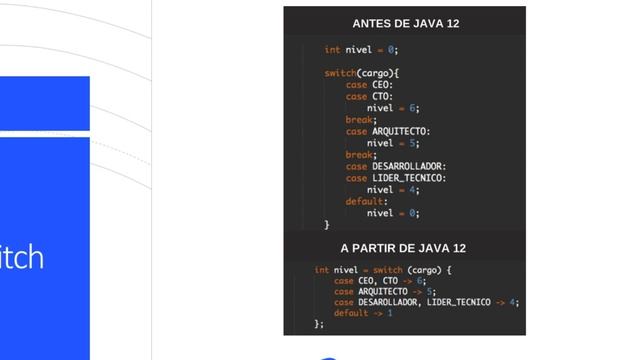The height and width of the screenshot is (360, 640).
Task: Click the 'nivel = 6;' assignment
Action: [x=393, y=108]
